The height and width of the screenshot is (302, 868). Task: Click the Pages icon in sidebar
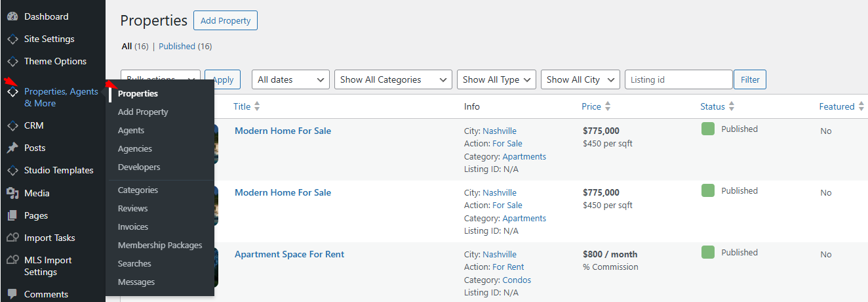point(12,215)
